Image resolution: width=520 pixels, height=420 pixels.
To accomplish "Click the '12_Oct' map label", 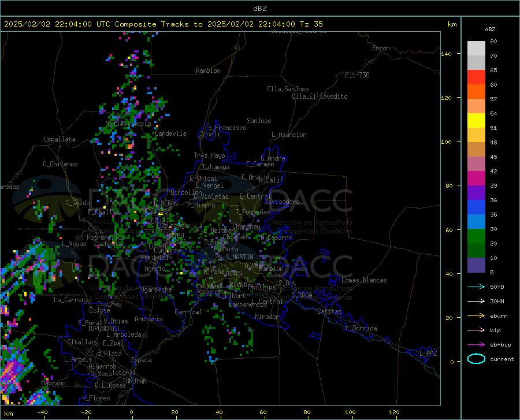I will (x=285, y=283).
